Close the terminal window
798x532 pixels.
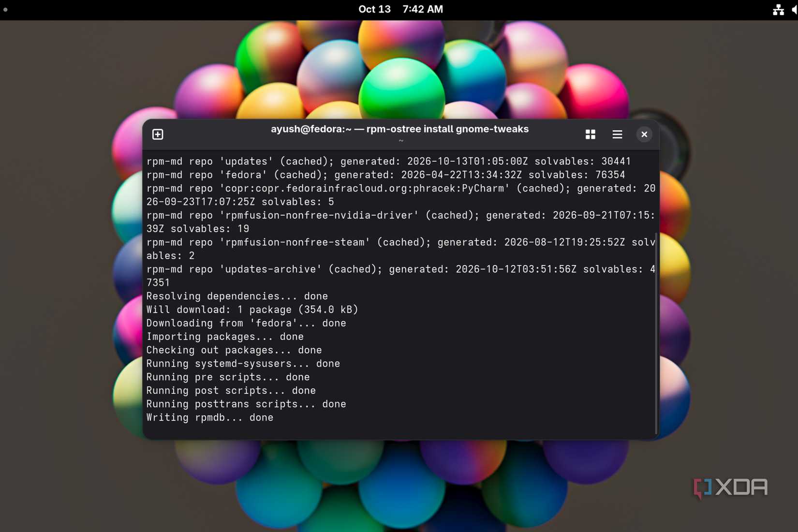tap(644, 134)
